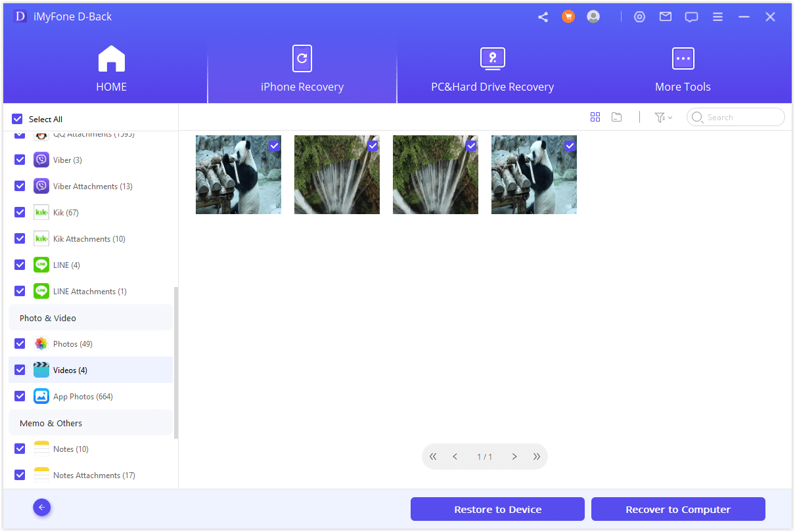This screenshot has width=795, height=532.
Task: Open the mail icon in title bar
Action: point(666,17)
